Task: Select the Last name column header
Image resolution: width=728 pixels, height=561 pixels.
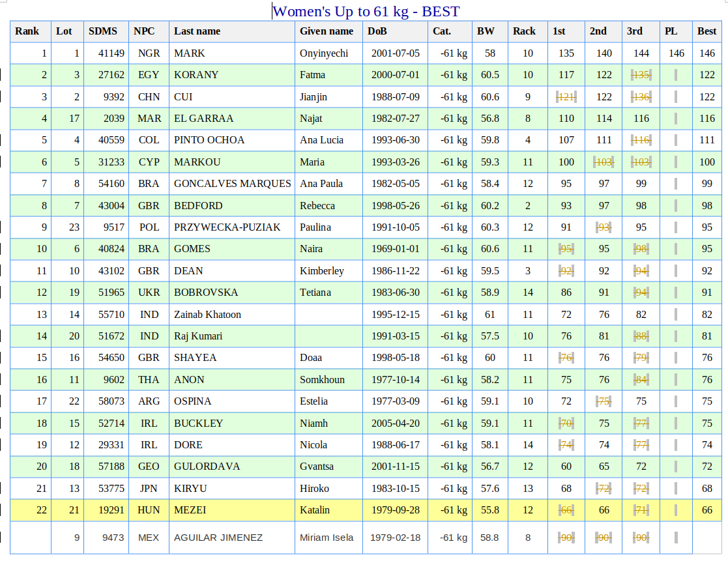Action: (197, 31)
